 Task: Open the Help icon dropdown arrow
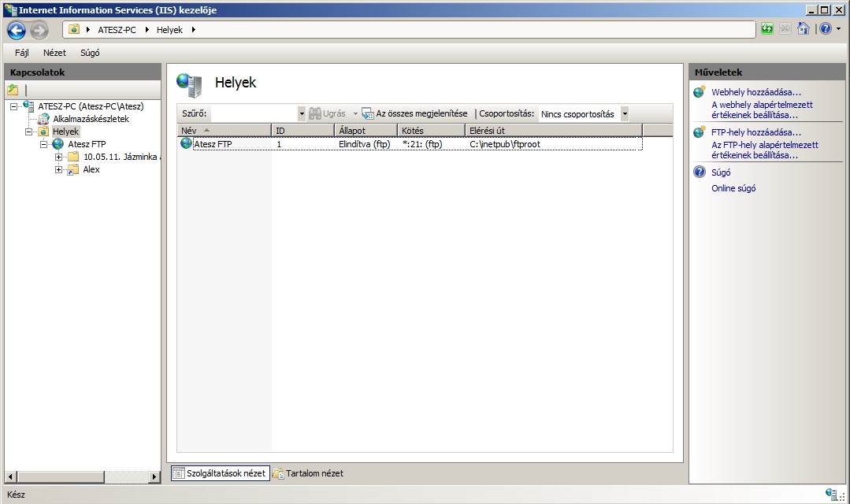tap(839, 28)
